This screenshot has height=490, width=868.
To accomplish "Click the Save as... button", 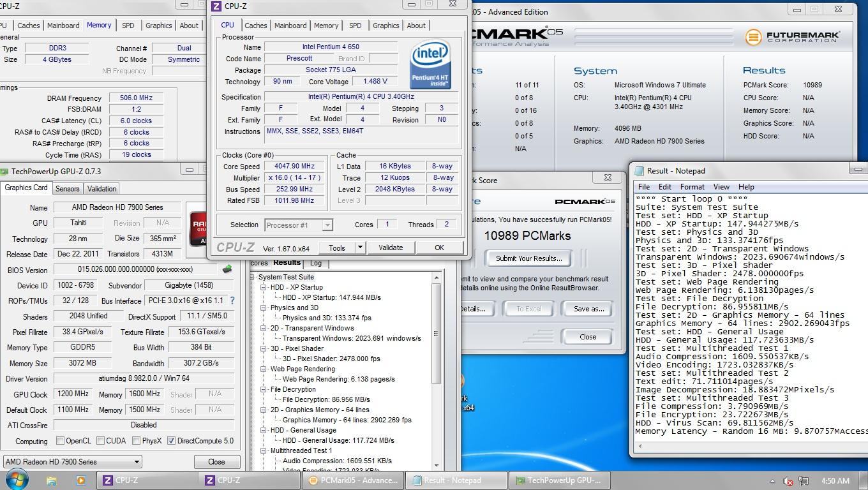I will click(588, 309).
